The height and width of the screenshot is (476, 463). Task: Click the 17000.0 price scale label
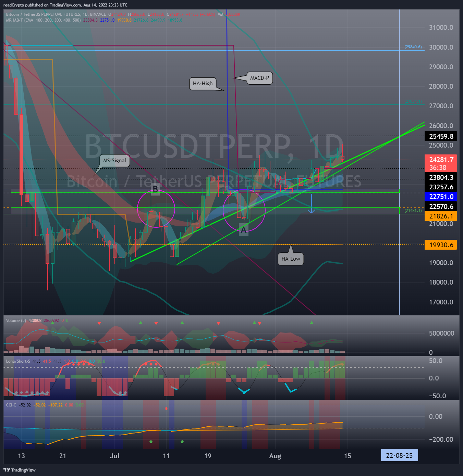pos(441,302)
